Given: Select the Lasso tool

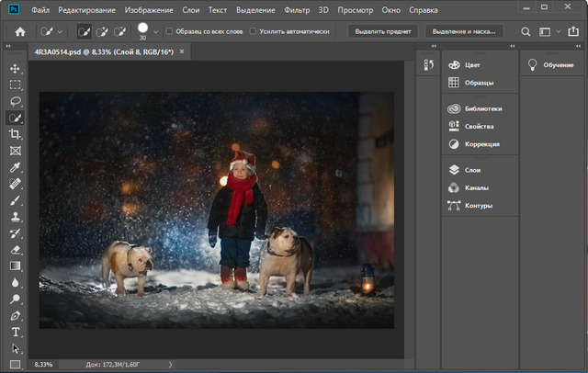Looking at the screenshot, I should pyautogui.click(x=16, y=101).
